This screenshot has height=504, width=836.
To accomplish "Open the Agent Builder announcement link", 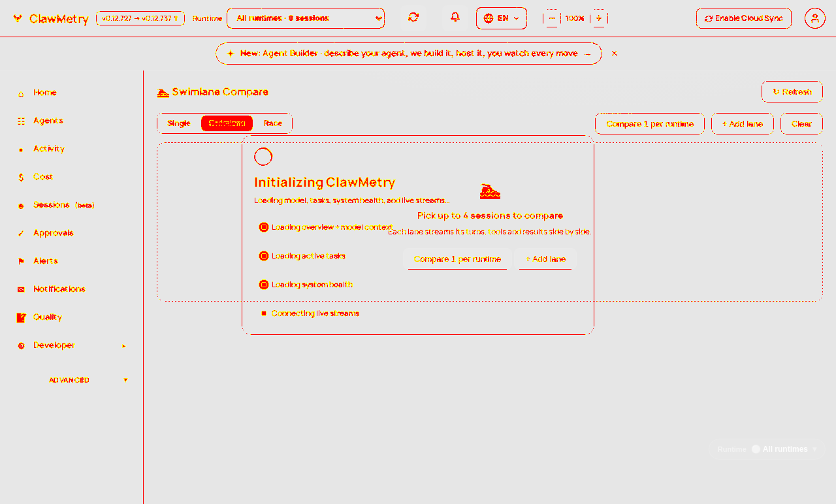I will click(409, 54).
